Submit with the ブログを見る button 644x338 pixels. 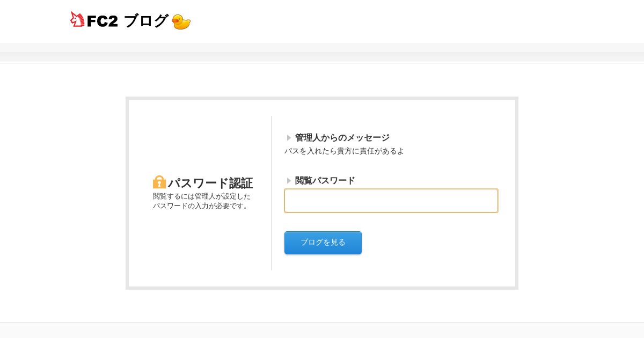click(x=323, y=243)
